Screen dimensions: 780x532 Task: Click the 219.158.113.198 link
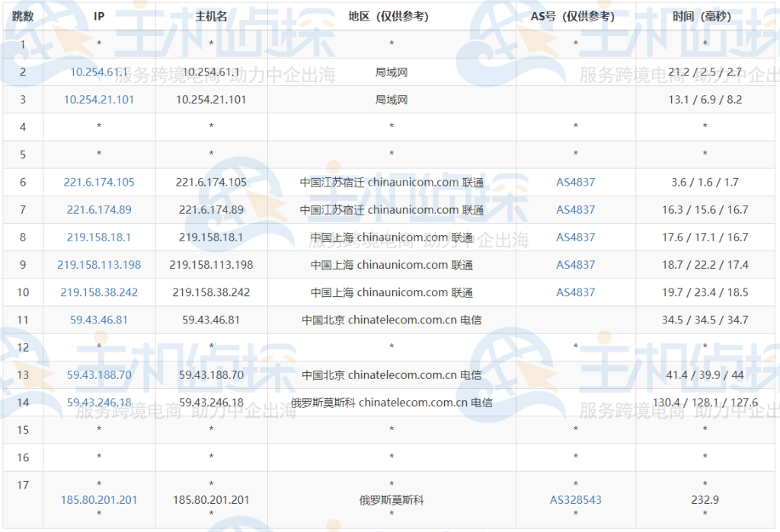97,265
